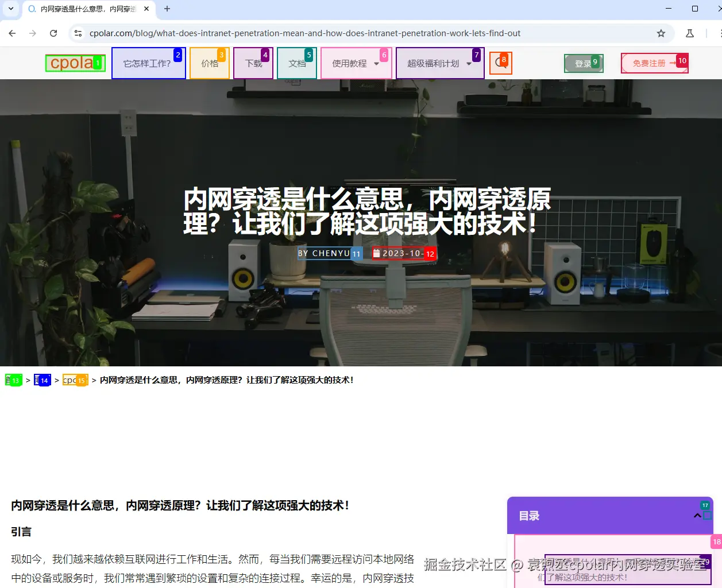
Task: Open the tab search chevron in the title bar
Action: [x=11, y=9]
